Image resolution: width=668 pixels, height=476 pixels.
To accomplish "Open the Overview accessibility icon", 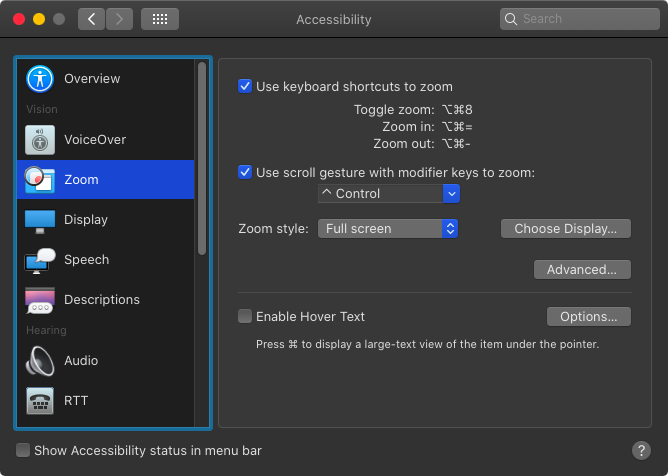I will point(40,79).
